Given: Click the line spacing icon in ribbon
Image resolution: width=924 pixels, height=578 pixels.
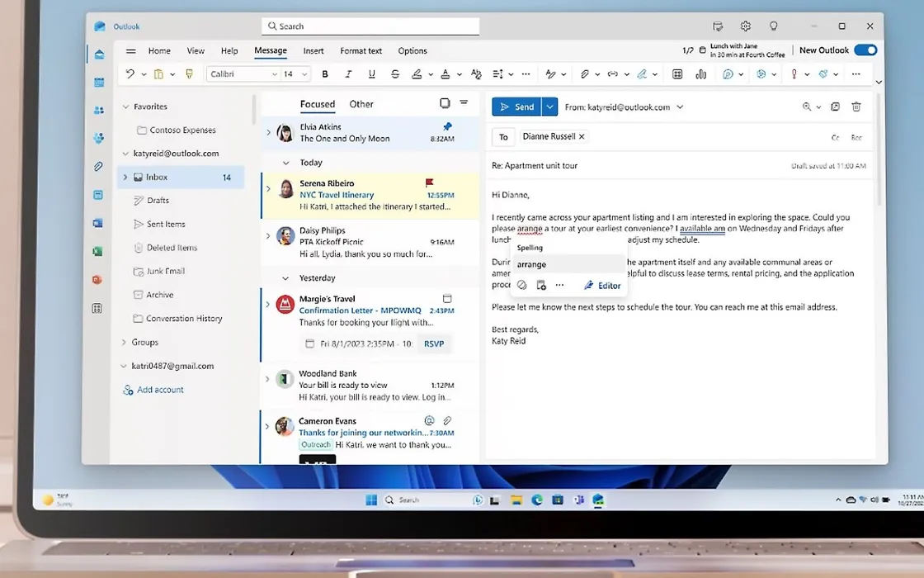Looking at the screenshot, I should pos(498,73).
